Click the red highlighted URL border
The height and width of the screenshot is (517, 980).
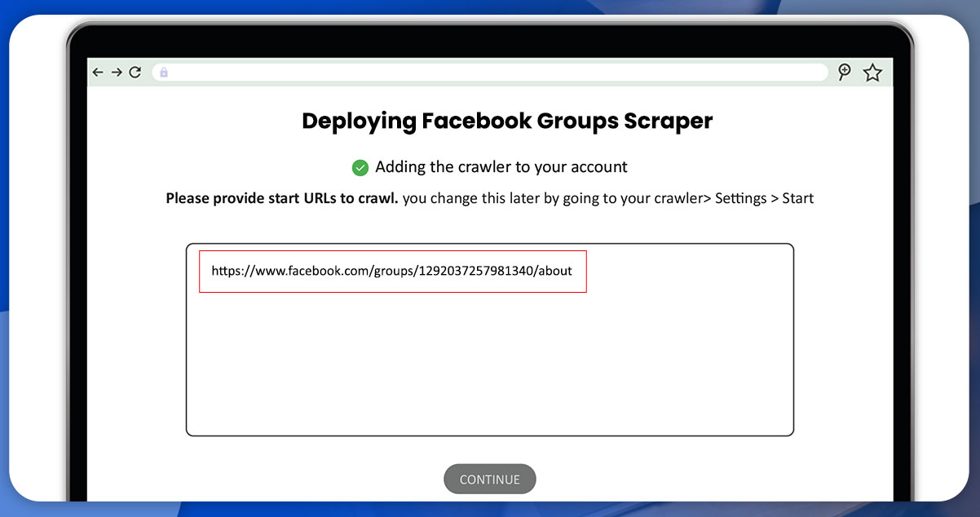393,253
